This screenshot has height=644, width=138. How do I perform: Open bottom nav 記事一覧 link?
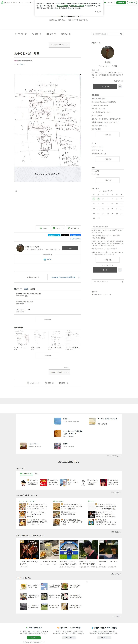tap(49, 383)
